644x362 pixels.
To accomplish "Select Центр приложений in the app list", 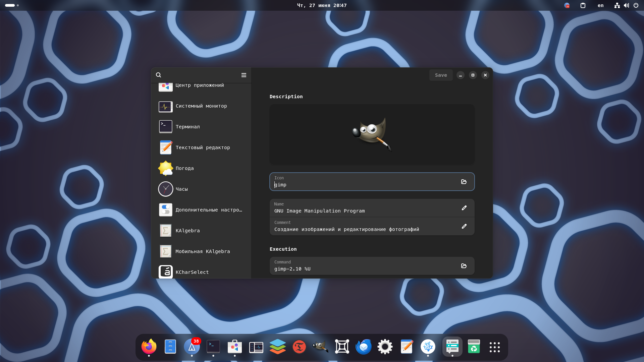I will tap(201, 86).
